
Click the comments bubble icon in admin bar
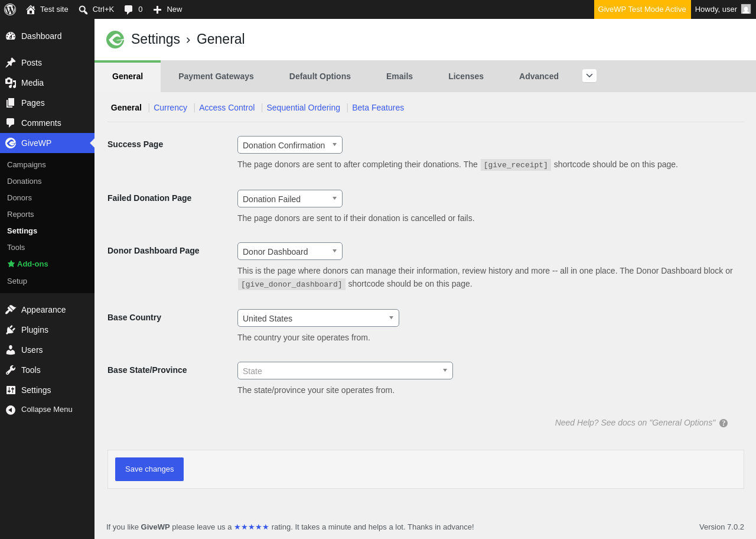[x=128, y=9]
